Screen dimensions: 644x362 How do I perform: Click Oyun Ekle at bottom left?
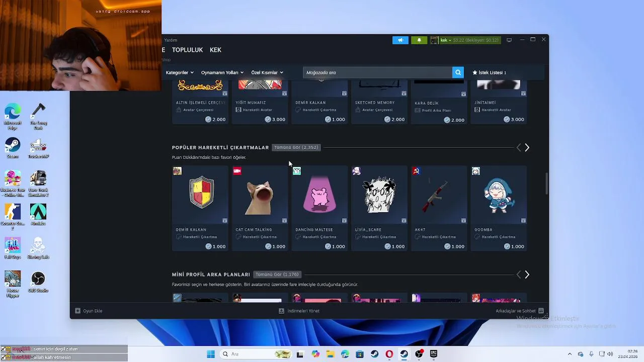click(89, 311)
